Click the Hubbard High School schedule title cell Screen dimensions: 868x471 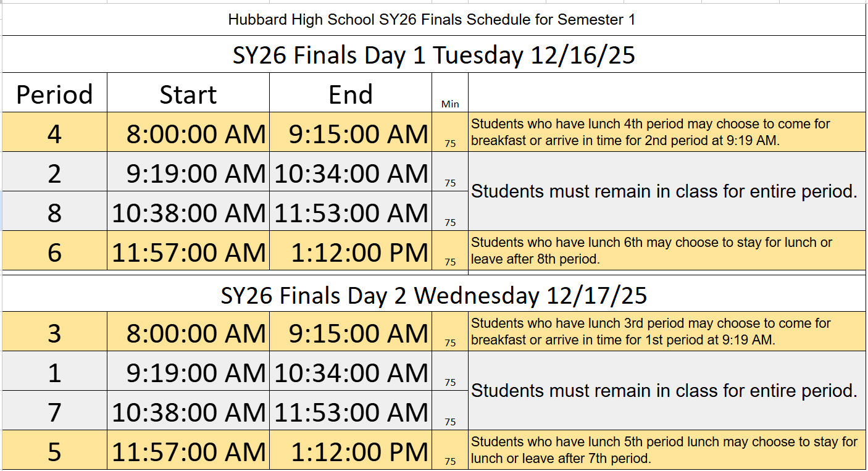(x=432, y=20)
